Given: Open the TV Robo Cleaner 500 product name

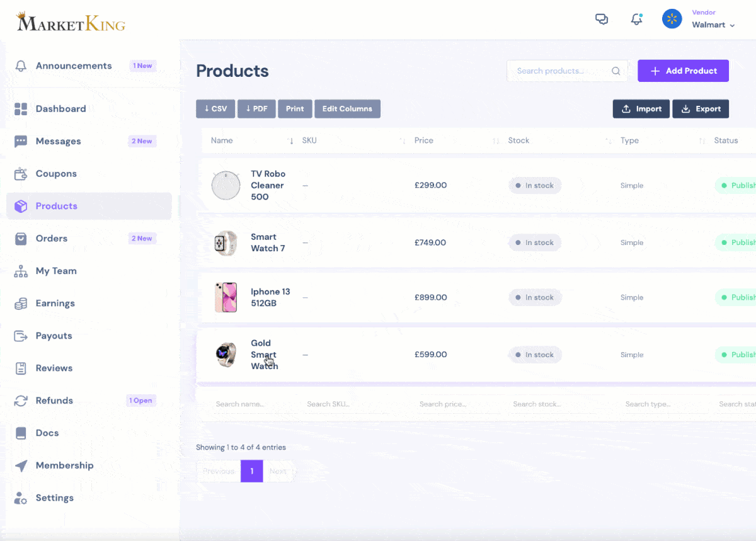Looking at the screenshot, I should click(268, 185).
